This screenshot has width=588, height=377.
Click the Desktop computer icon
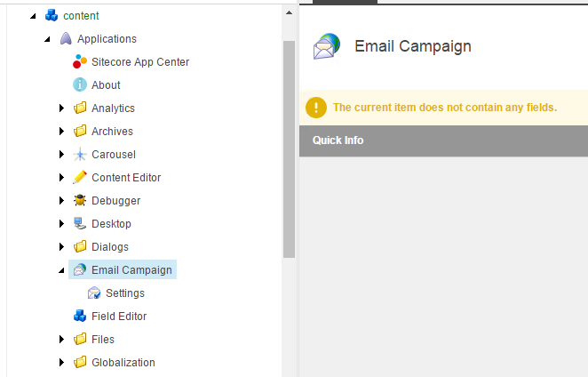(x=80, y=223)
